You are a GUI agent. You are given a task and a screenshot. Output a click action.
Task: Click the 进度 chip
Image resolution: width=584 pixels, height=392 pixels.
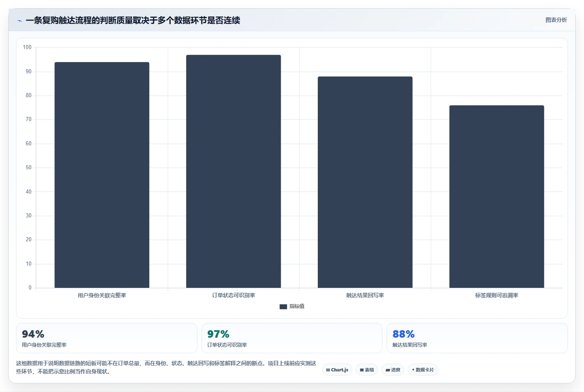393,370
